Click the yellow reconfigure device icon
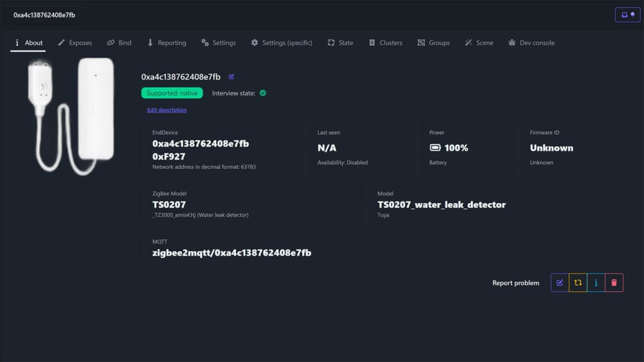Viewport: 644px width, 362px height. tap(578, 283)
